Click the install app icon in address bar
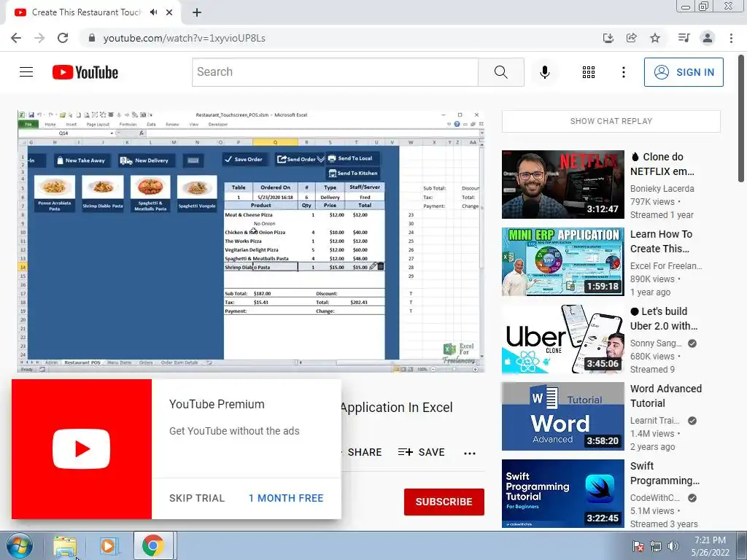Screen dimensions: 747x560 [608, 38]
